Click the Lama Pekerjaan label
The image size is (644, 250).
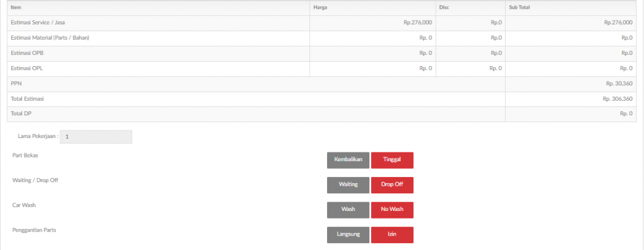tap(38, 136)
